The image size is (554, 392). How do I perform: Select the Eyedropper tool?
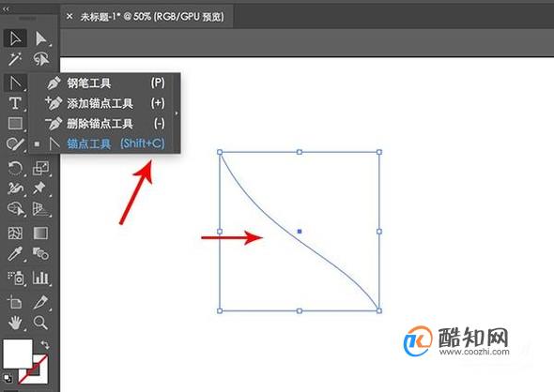15,254
